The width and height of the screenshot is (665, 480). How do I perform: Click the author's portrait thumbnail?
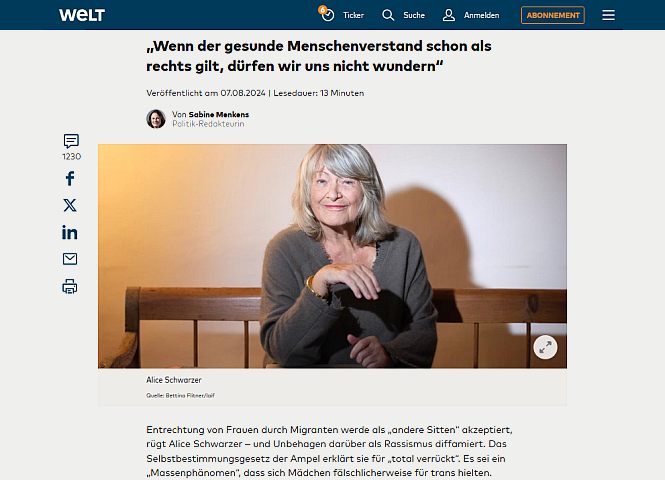tap(156, 119)
